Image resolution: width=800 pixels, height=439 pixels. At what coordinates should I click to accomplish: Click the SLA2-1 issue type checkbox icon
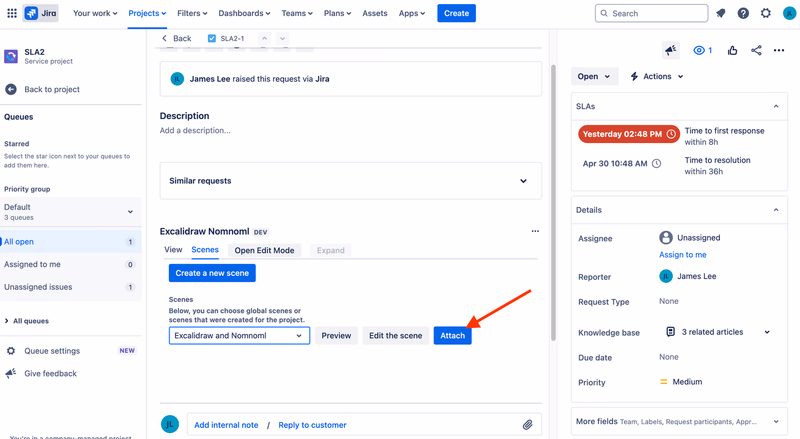(212, 38)
